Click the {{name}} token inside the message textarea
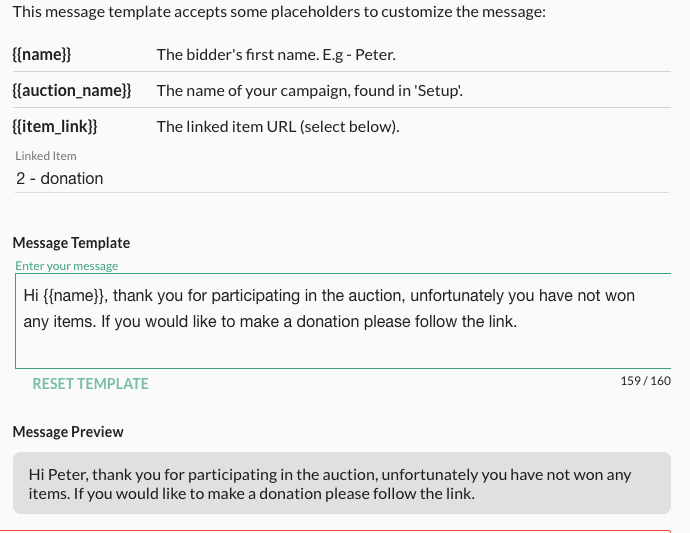The height and width of the screenshot is (533, 690). pos(75,296)
